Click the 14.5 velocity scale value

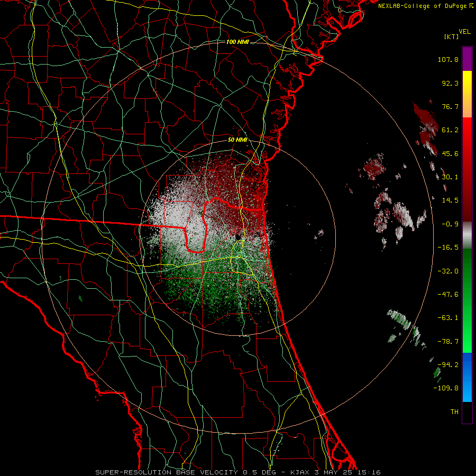(450, 200)
